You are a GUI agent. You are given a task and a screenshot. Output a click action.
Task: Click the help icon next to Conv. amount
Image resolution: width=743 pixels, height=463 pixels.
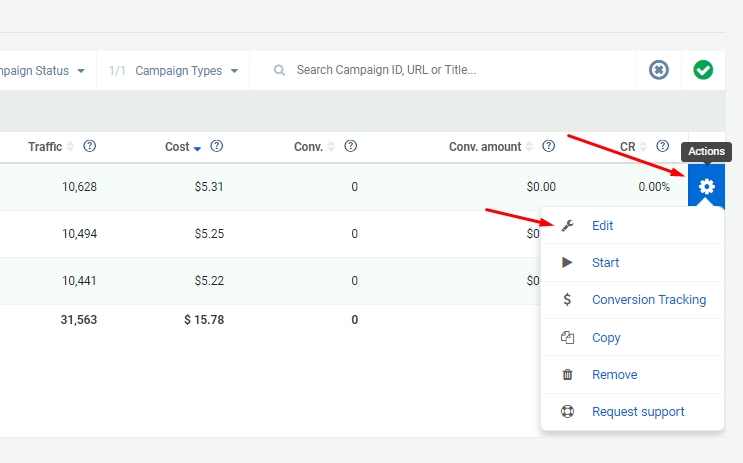[x=549, y=146]
